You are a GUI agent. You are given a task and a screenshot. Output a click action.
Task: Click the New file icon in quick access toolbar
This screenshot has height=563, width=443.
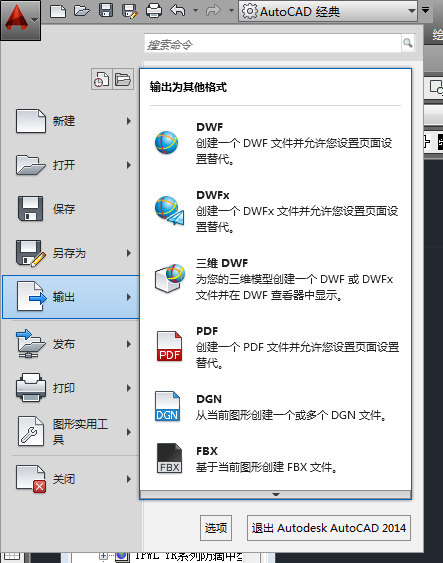(x=58, y=11)
